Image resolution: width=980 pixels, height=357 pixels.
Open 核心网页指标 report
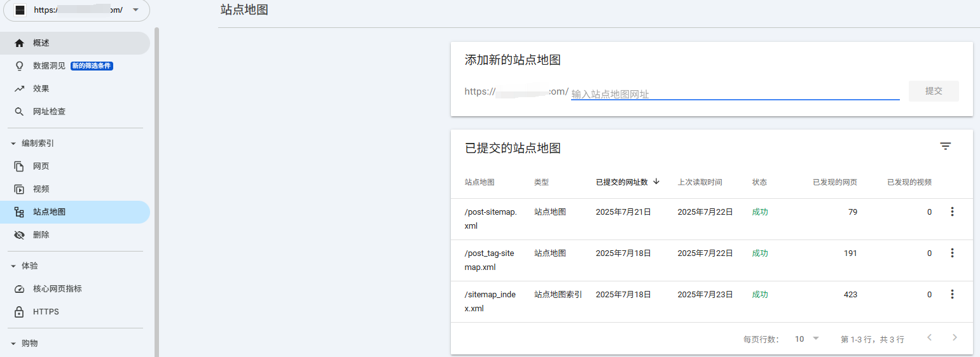(75, 289)
